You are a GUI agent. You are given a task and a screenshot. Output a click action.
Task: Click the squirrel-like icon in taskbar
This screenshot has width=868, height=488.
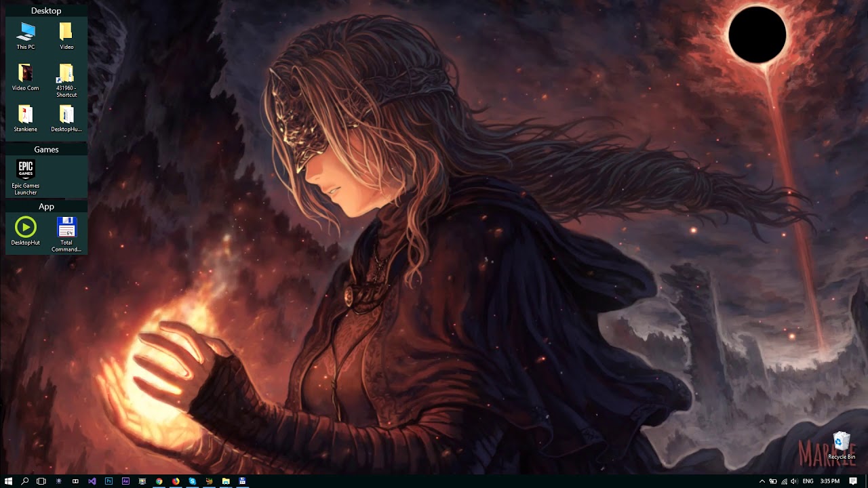[x=209, y=481]
